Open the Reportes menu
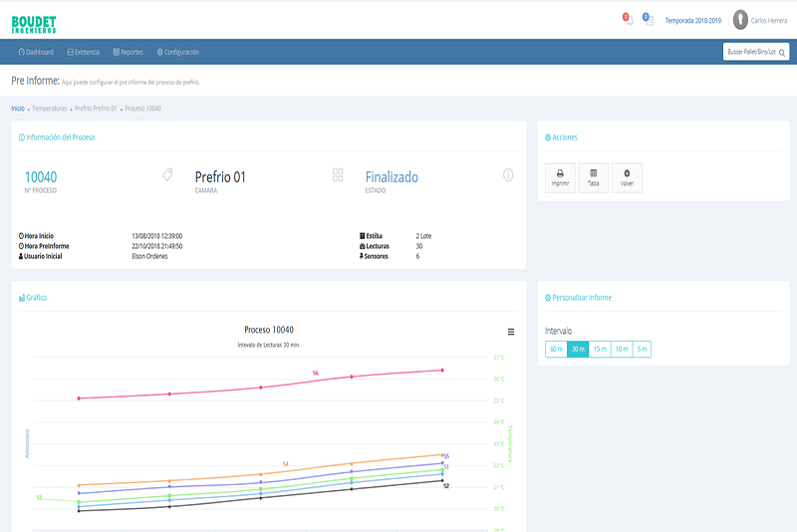 point(129,52)
